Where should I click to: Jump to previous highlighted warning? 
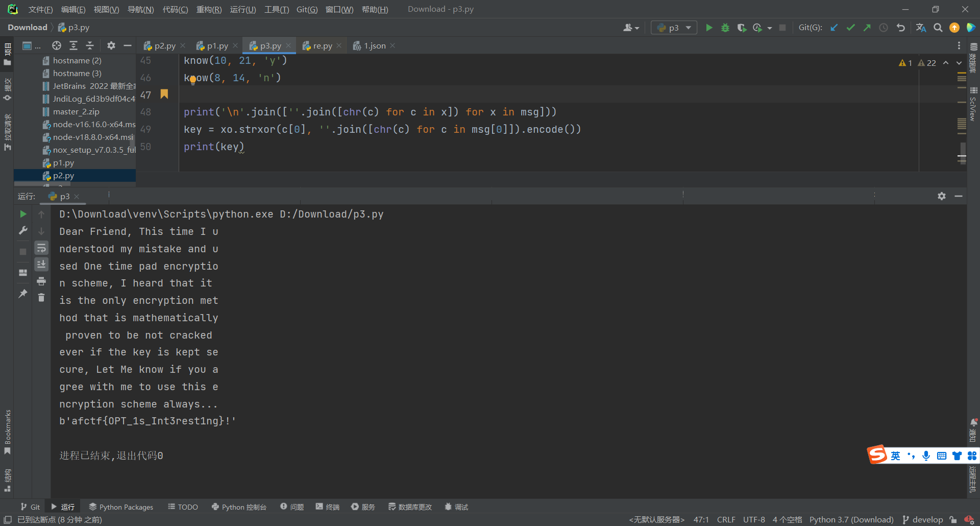(946, 63)
